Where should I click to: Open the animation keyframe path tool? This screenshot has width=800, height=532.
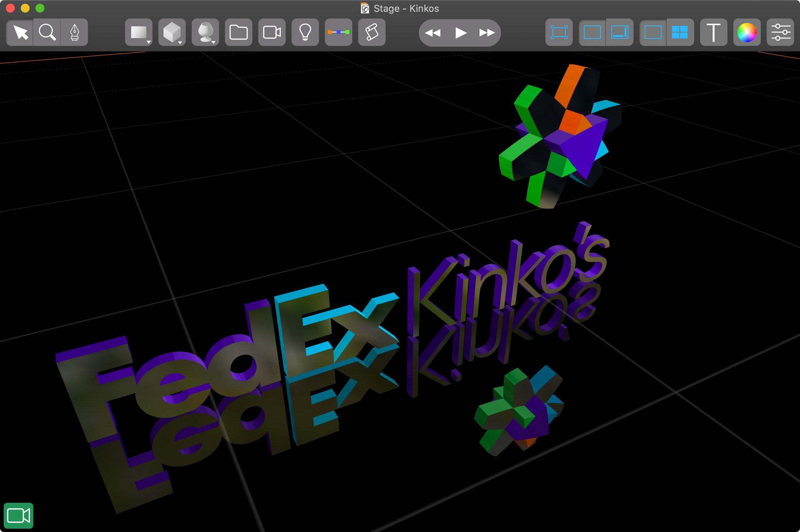tap(339, 33)
